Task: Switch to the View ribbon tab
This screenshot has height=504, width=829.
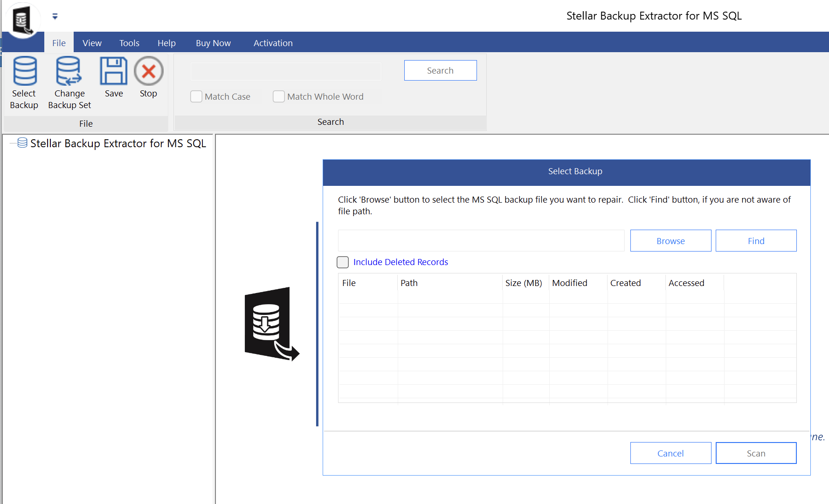Action: 92,43
